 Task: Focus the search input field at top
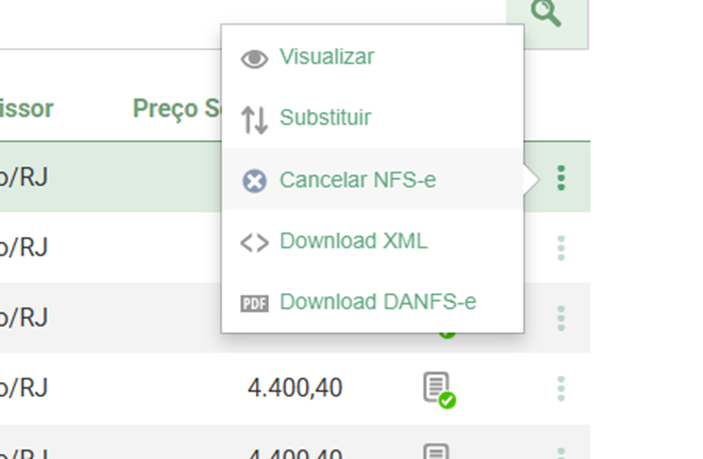coord(110,20)
